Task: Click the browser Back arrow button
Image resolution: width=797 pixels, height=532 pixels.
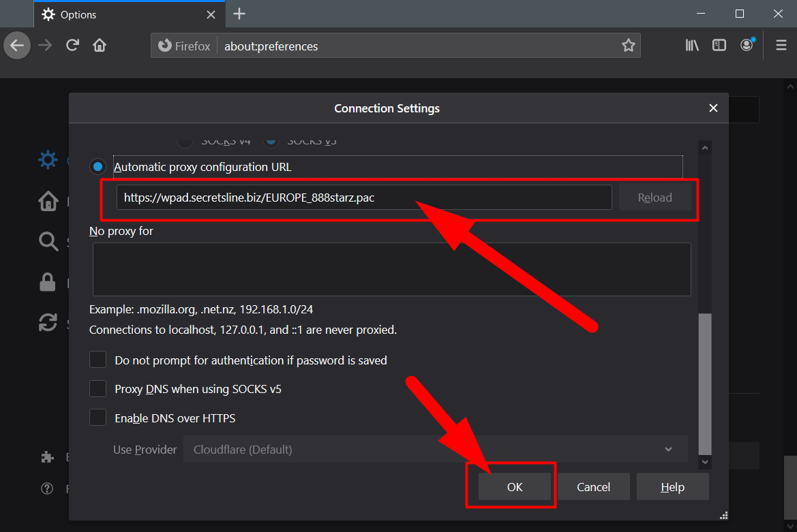Action: (17, 46)
